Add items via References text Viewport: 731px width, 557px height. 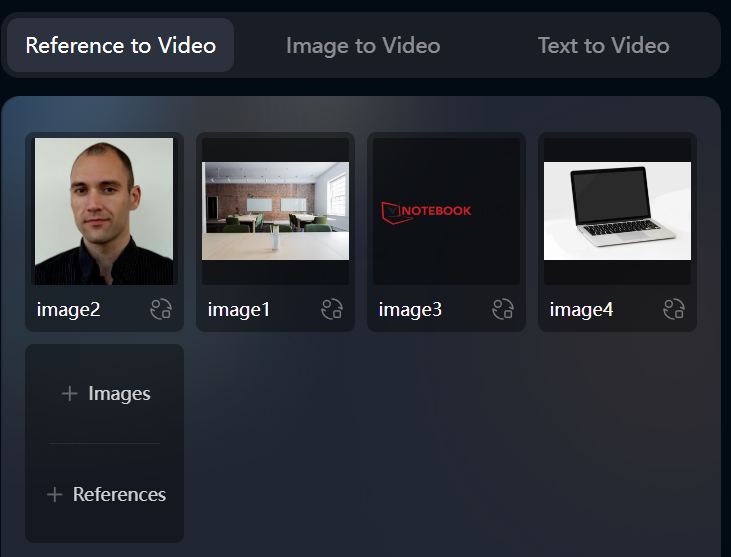pyautogui.click(x=119, y=495)
